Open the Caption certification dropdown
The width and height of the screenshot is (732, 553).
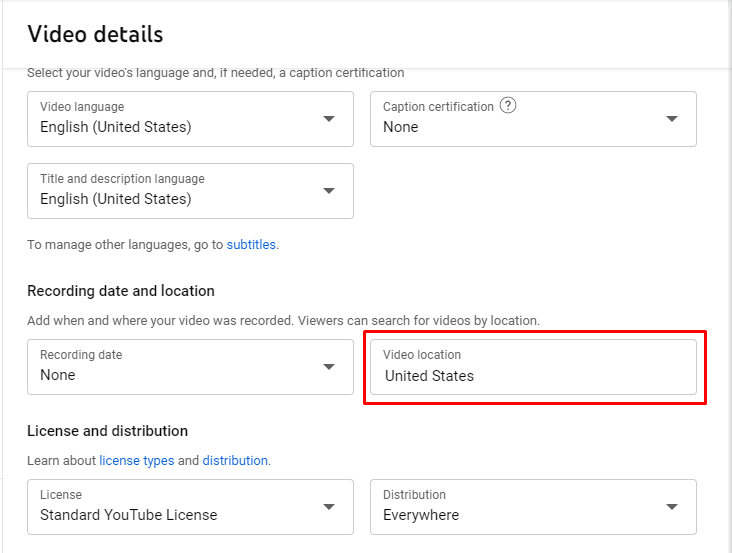pos(533,119)
